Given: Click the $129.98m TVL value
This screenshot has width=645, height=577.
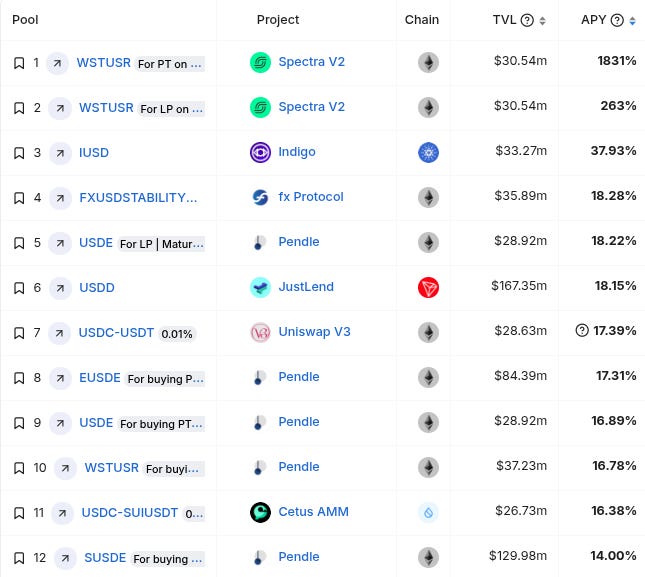Looking at the screenshot, I should pos(518,556).
